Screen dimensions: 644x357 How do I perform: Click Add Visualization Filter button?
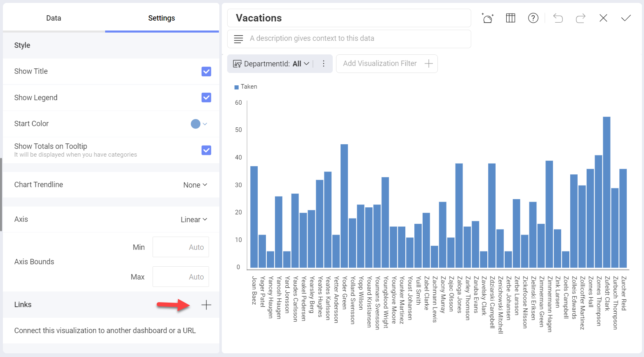(x=387, y=63)
